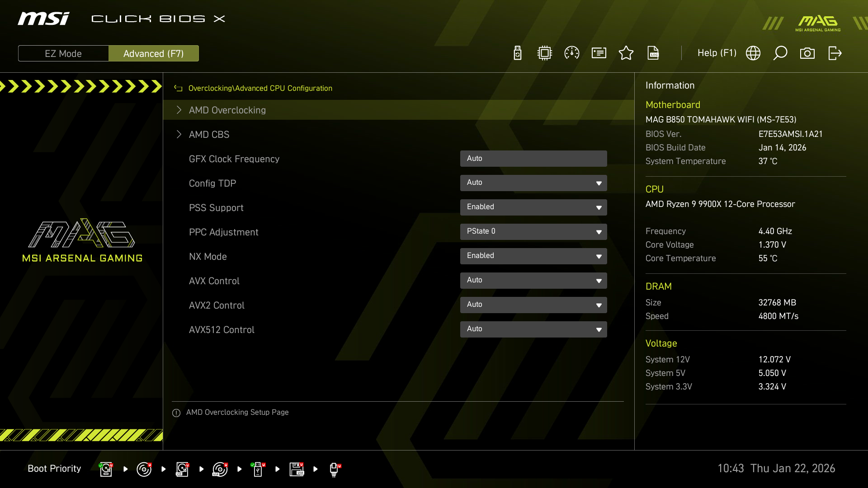868x488 pixels.
Task: Open Config TDP dropdown
Action: (533, 183)
